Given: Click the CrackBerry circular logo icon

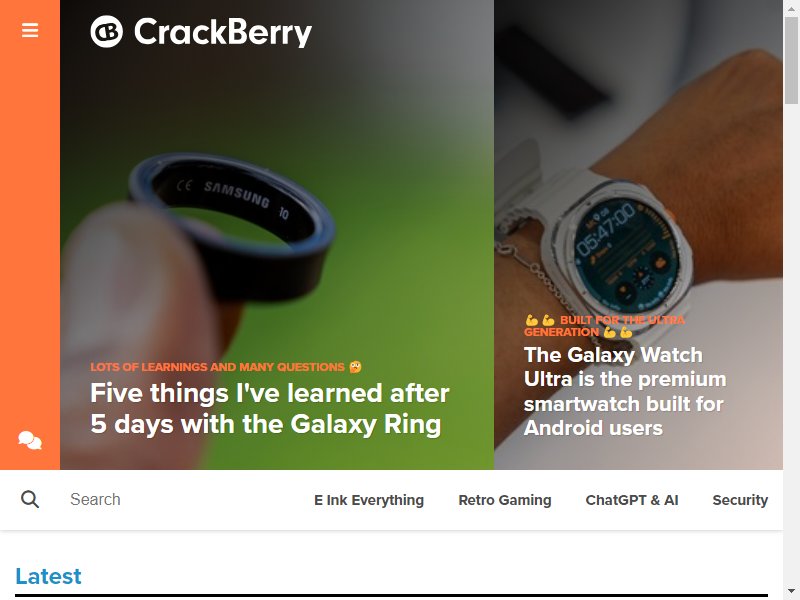Looking at the screenshot, I should pyautogui.click(x=107, y=32).
